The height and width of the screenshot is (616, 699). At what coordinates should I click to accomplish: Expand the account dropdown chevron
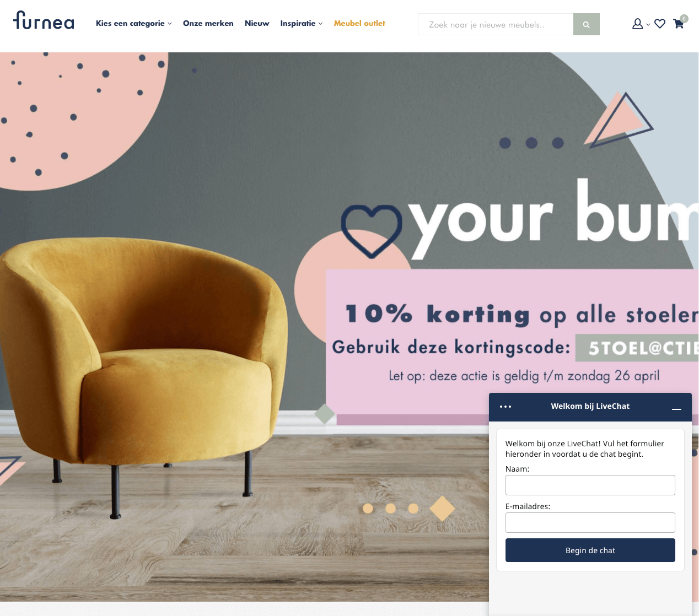tap(648, 25)
